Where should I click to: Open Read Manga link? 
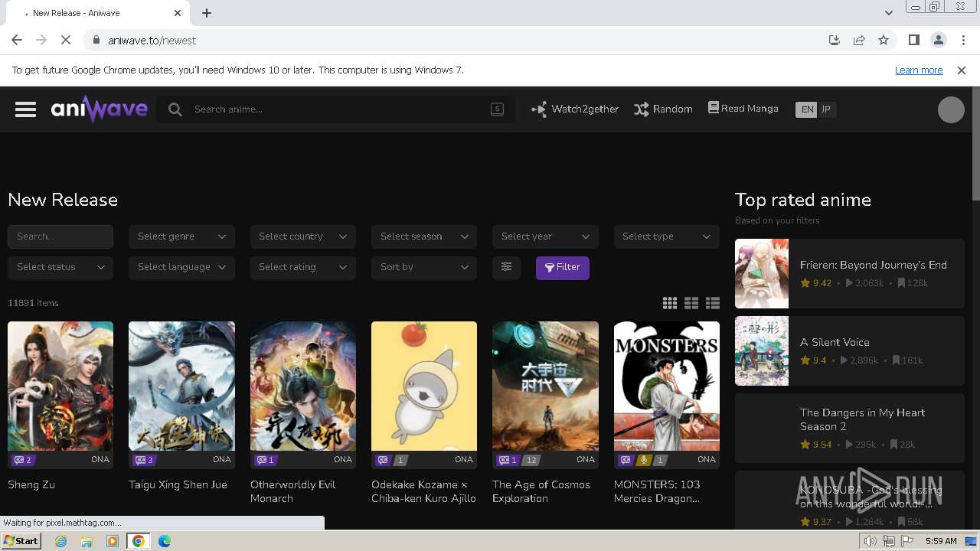click(743, 109)
